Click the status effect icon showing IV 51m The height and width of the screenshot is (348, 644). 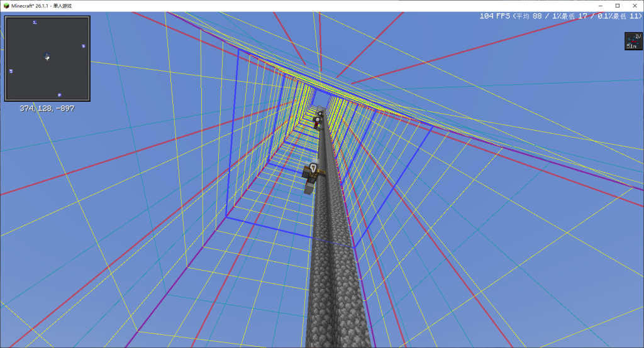click(633, 41)
